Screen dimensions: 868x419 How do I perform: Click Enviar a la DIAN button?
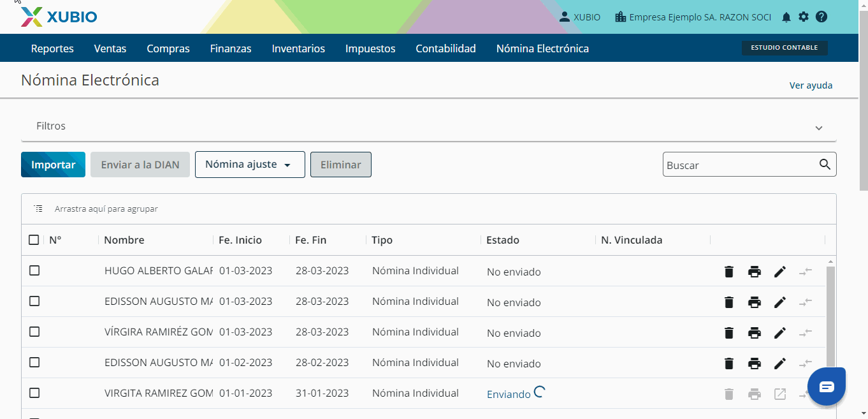coord(140,165)
